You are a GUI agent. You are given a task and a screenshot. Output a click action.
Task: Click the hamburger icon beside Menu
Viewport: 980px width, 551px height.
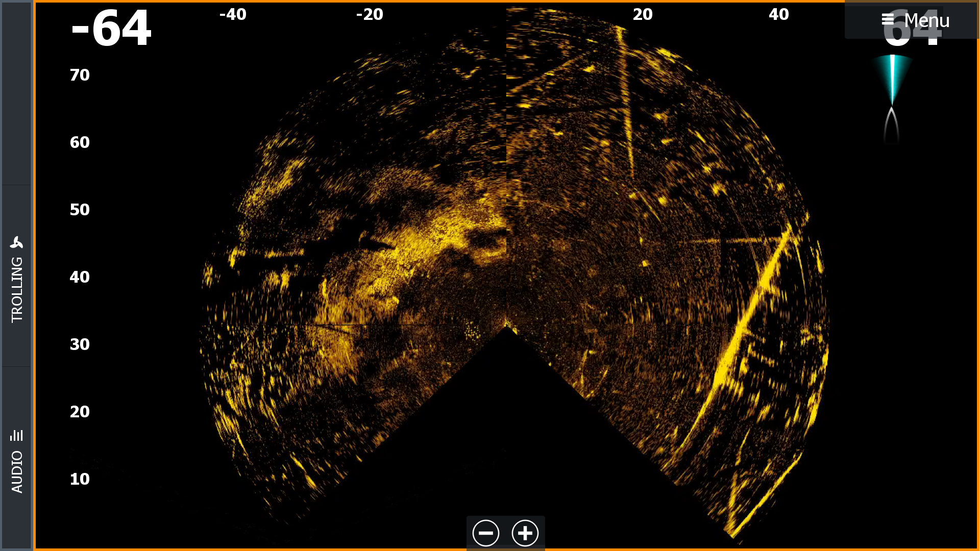pyautogui.click(x=889, y=20)
